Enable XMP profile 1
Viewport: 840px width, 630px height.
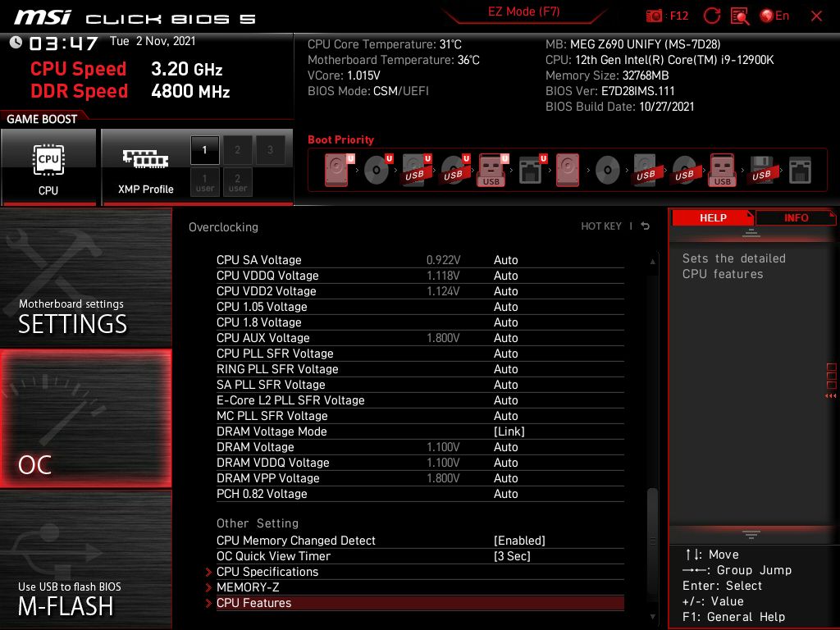click(x=204, y=150)
